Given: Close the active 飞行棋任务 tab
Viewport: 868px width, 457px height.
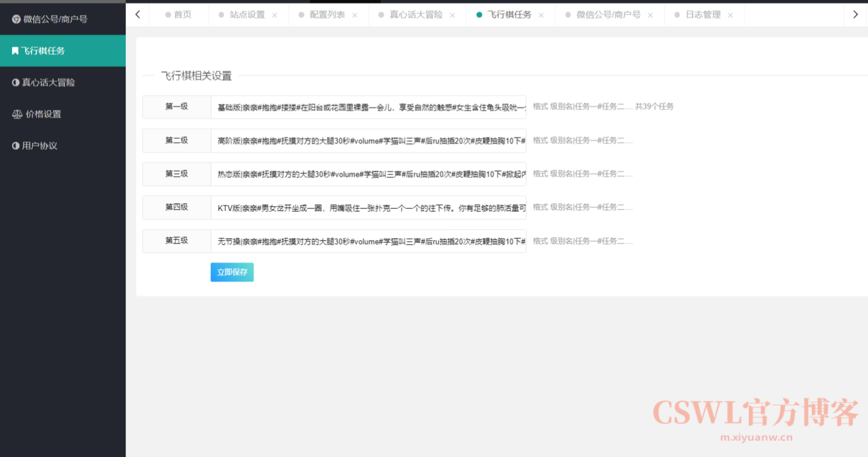Looking at the screenshot, I should pos(541,16).
